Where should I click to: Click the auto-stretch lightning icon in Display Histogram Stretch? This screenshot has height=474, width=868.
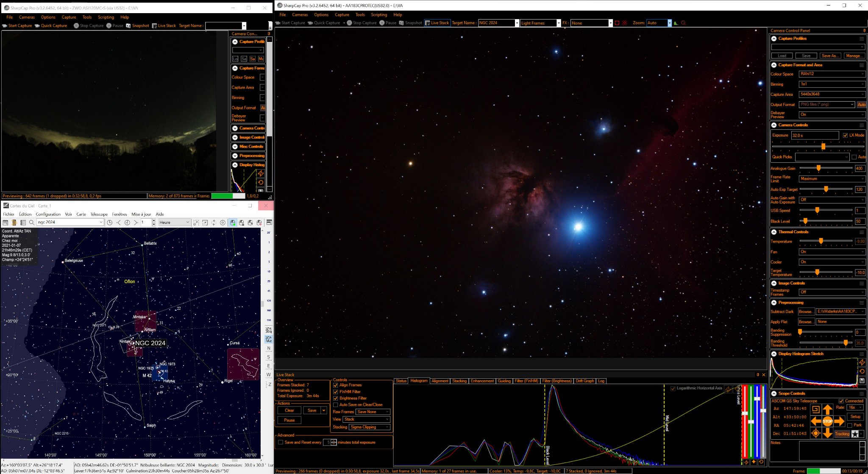click(x=862, y=362)
